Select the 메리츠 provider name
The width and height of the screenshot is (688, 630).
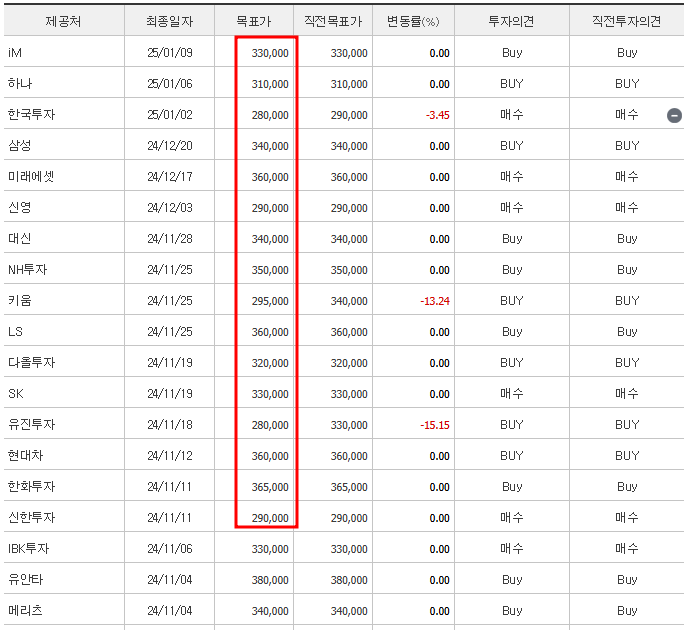click(x=25, y=610)
